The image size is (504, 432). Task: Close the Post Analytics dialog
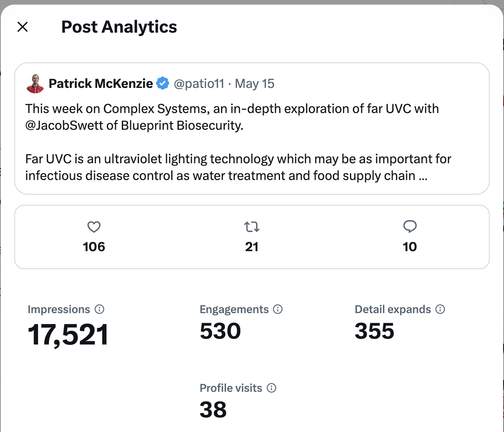tap(22, 27)
